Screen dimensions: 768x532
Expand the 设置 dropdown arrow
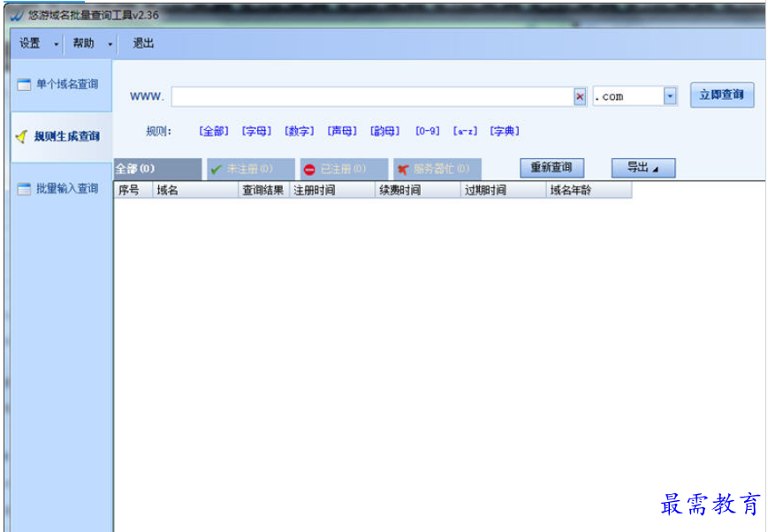pos(56,44)
